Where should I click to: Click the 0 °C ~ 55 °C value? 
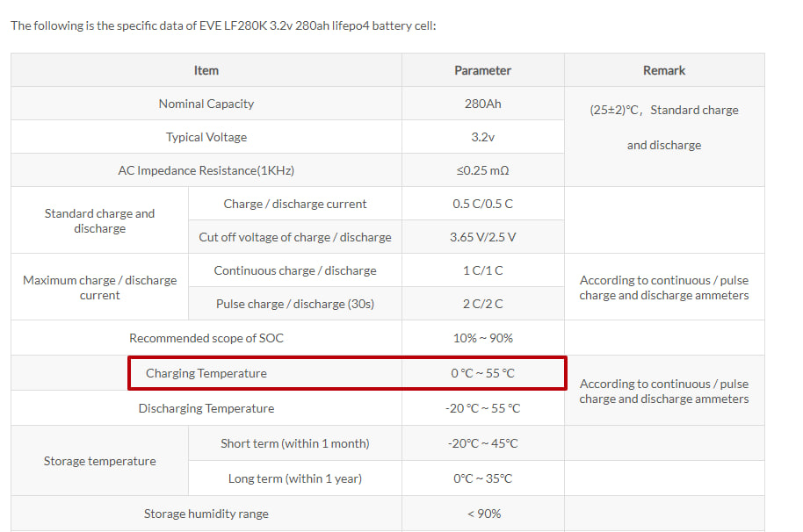(483, 373)
